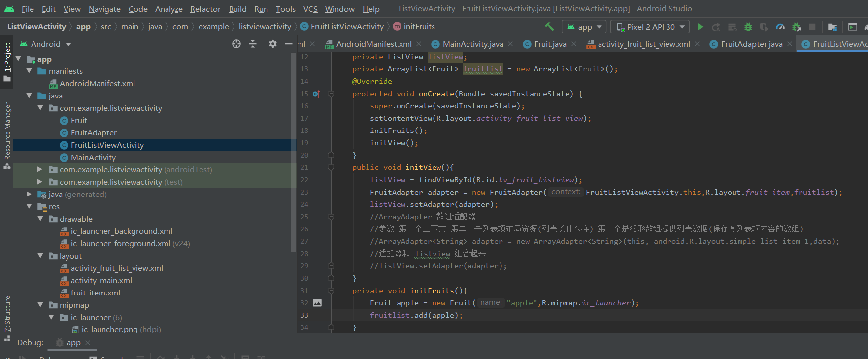Open FruitAdapter class in project tree

coord(94,132)
